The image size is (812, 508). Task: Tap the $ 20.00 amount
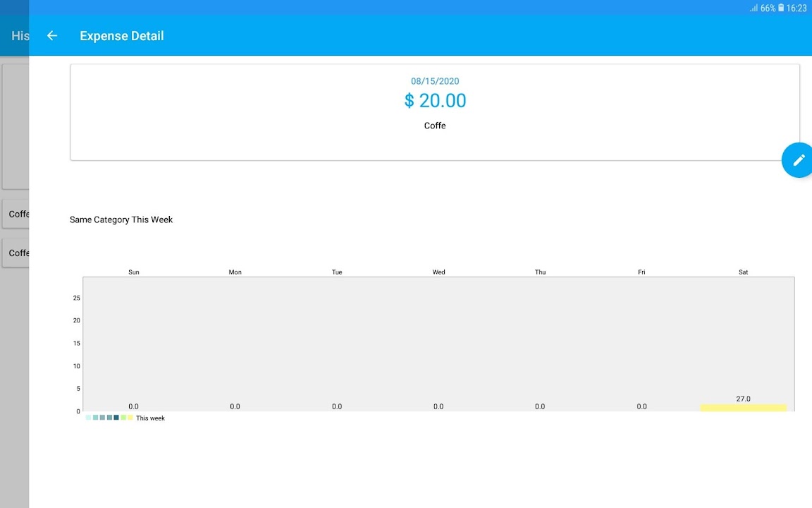click(435, 101)
